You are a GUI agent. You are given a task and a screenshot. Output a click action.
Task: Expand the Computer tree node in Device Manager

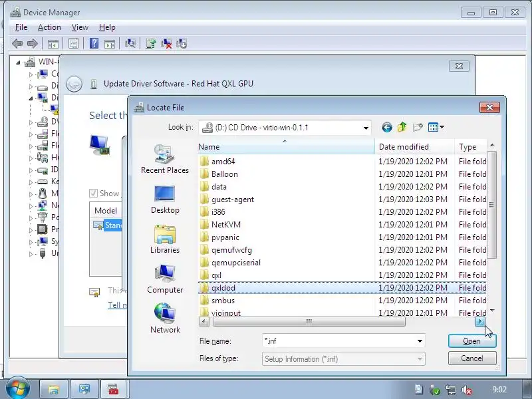coord(31,74)
